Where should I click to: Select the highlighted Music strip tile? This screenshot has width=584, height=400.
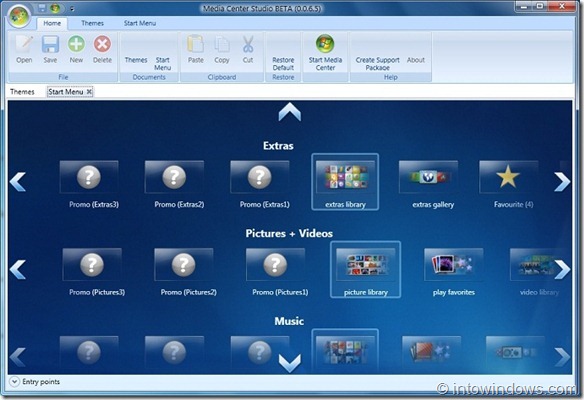345,351
